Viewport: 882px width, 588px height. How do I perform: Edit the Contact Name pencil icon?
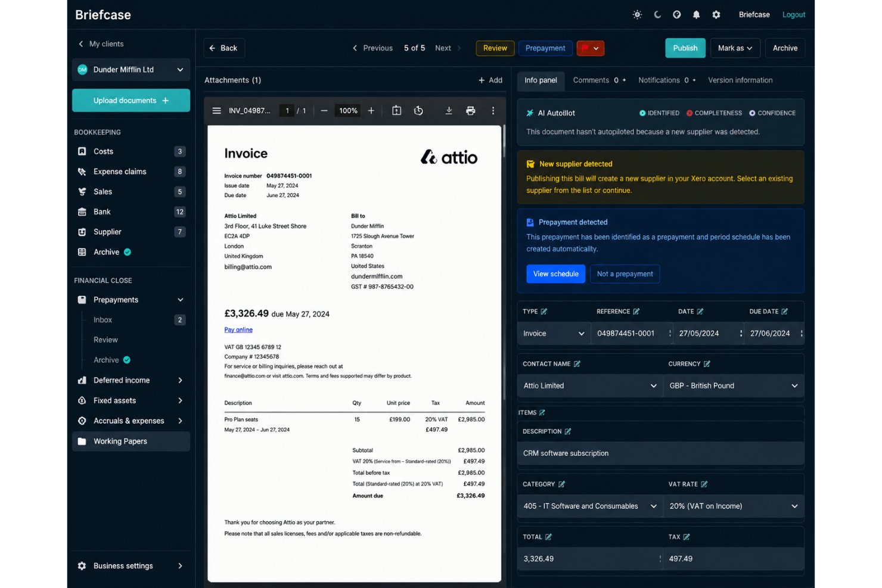[x=577, y=364]
